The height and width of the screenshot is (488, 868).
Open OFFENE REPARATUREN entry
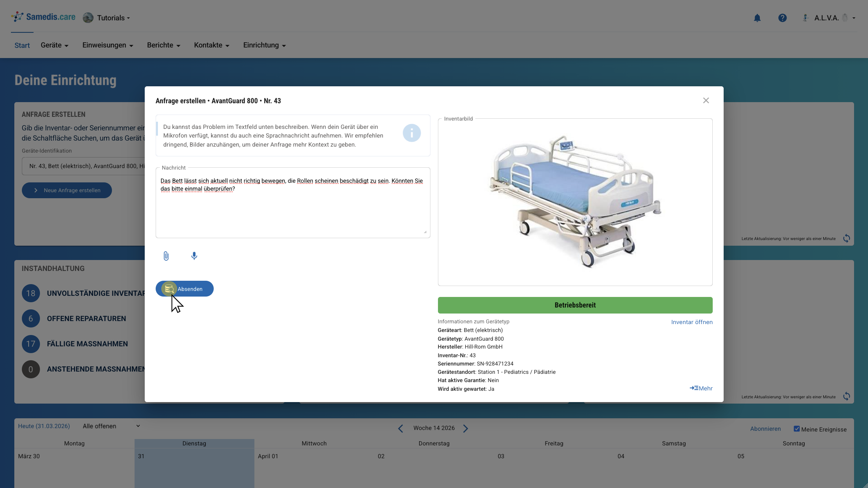(x=86, y=318)
